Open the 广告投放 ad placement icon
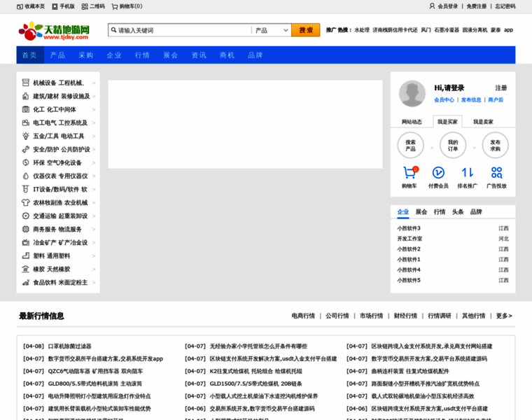532x420 pixels. pyautogui.click(x=496, y=173)
